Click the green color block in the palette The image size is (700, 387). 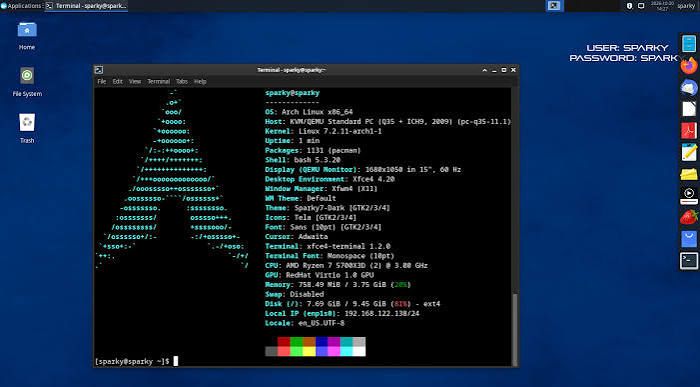click(x=296, y=342)
